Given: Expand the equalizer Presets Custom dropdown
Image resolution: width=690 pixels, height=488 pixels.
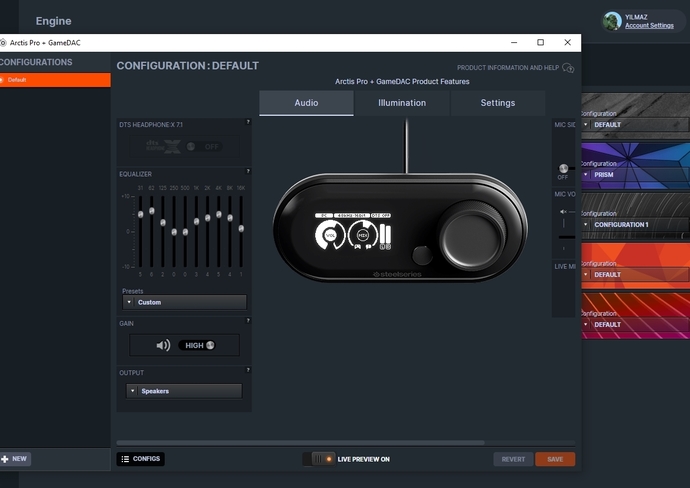Looking at the screenshot, I should click(x=184, y=302).
